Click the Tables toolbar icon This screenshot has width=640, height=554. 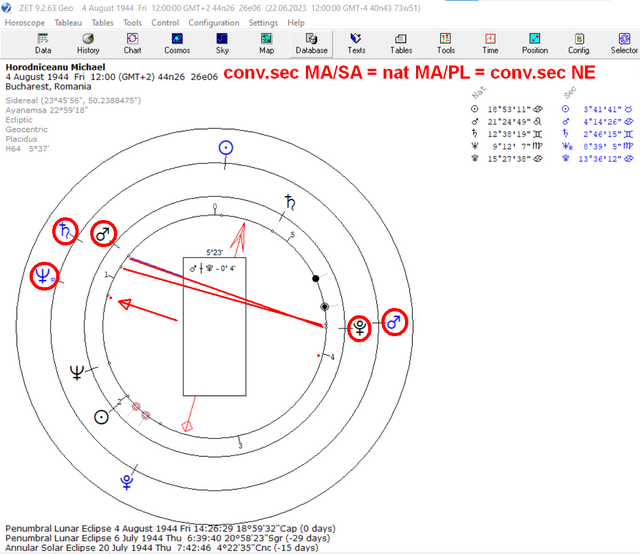[401, 44]
